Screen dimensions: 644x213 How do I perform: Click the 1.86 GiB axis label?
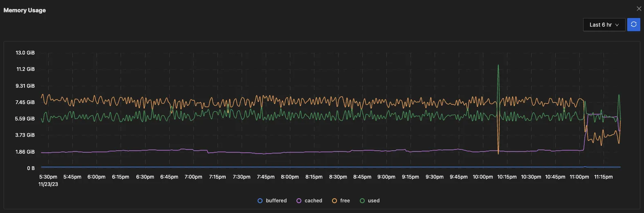pos(25,152)
